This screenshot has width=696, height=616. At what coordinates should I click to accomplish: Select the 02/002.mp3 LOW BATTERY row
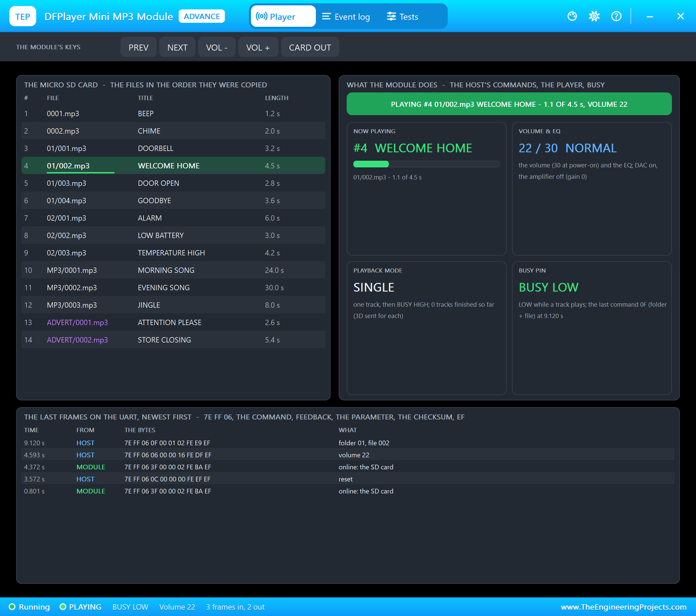coord(173,235)
